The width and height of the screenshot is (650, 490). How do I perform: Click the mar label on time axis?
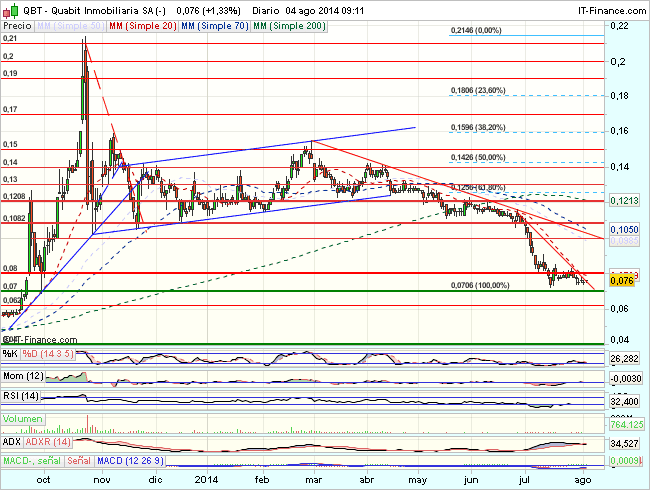[313, 480]
